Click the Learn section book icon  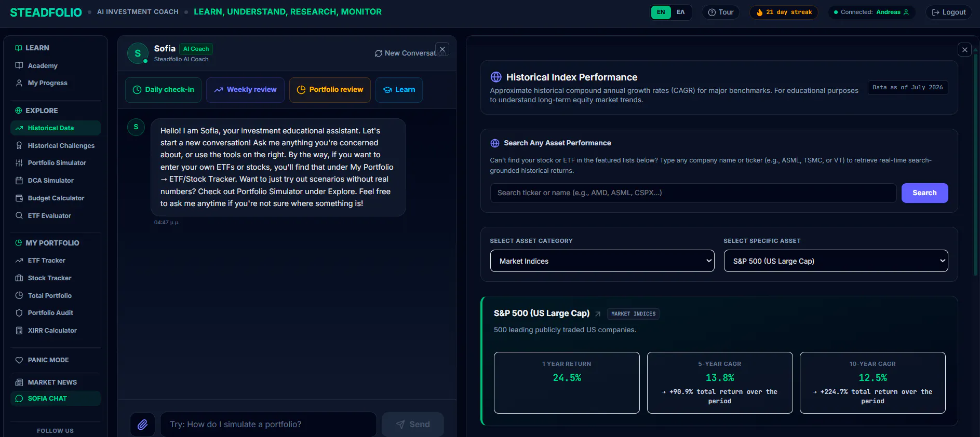19,48
